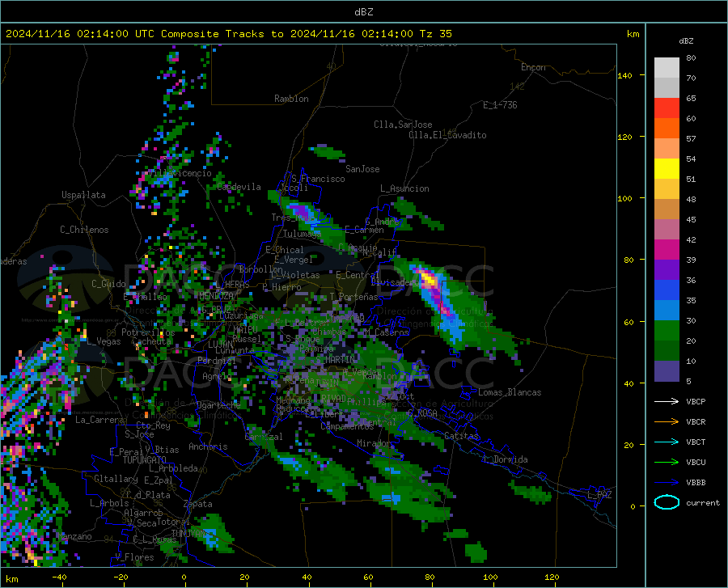The image size is (728, 588).
Task: Click the Villavicencio map label
Action: (x=180, y=173)
